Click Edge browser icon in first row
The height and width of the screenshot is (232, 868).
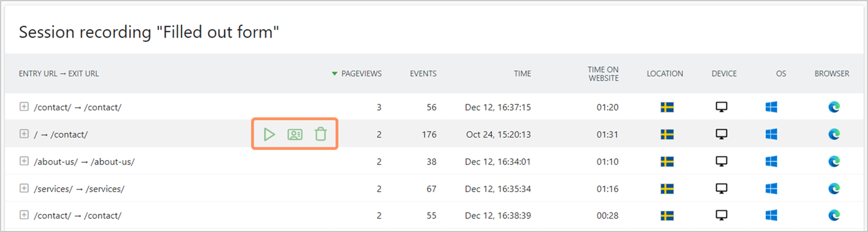click(834, 107)
